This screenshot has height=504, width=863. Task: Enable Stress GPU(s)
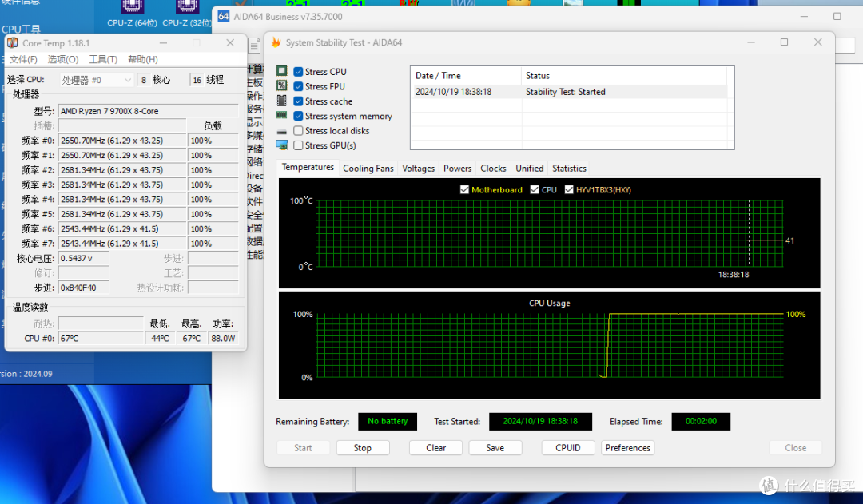coord(298,145)
